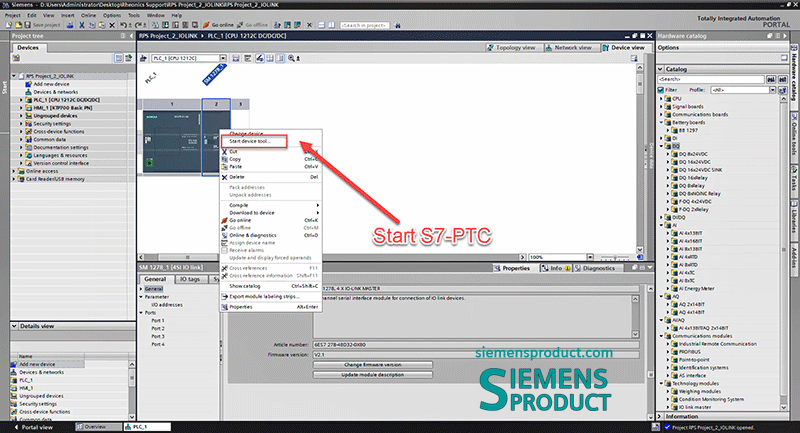
Task: Click the New project toolbar icon
Action: pyautogui.click(x=8, y=24)
